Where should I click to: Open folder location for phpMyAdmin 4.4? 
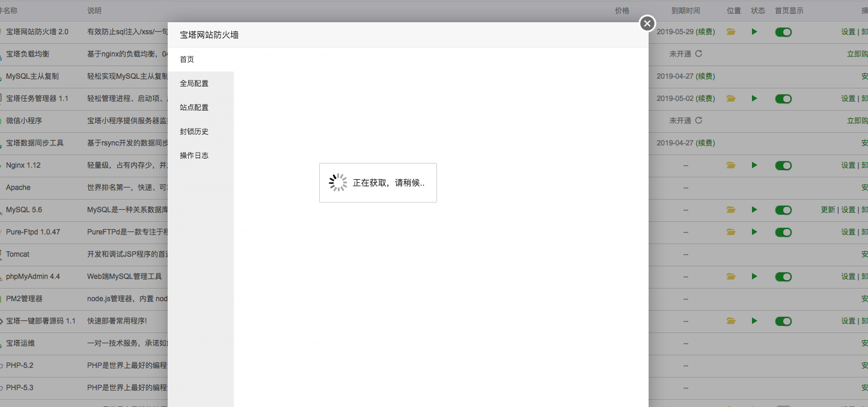(x=731, y=277)
